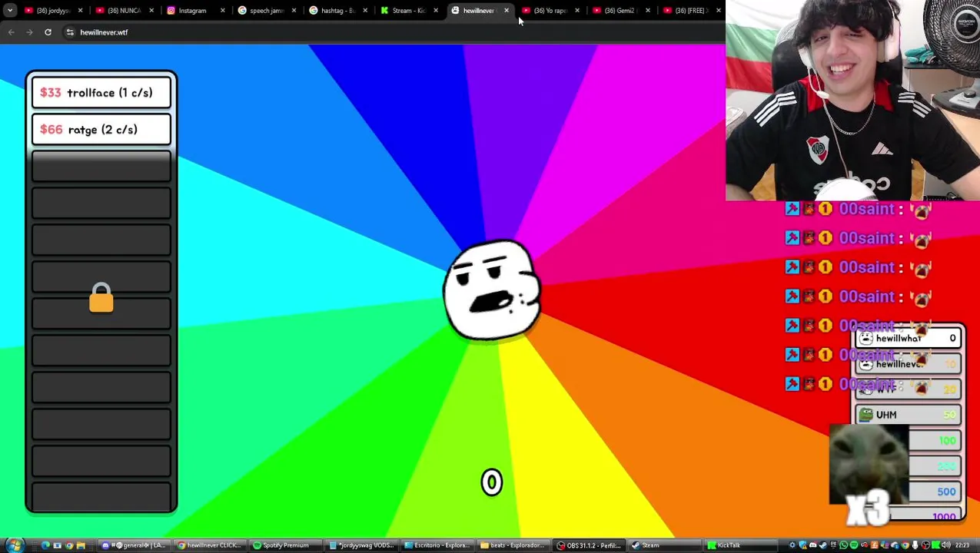Open the jordyyswag VODS taskbar window
980x553 pixels.
(x=360, y=545)
